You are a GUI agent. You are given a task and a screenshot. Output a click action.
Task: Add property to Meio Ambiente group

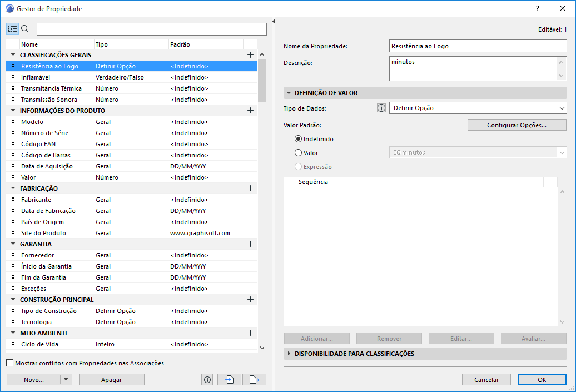(x=251, y=333)
